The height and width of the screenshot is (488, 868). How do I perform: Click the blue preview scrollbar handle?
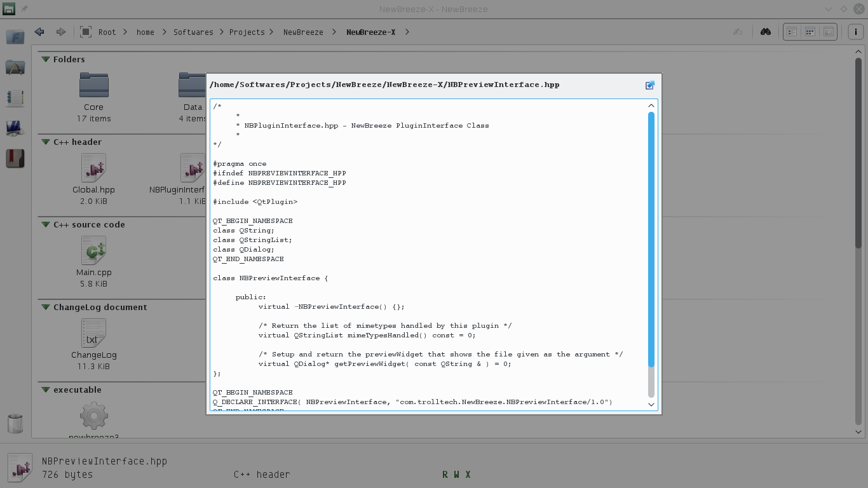click(651, 239)
